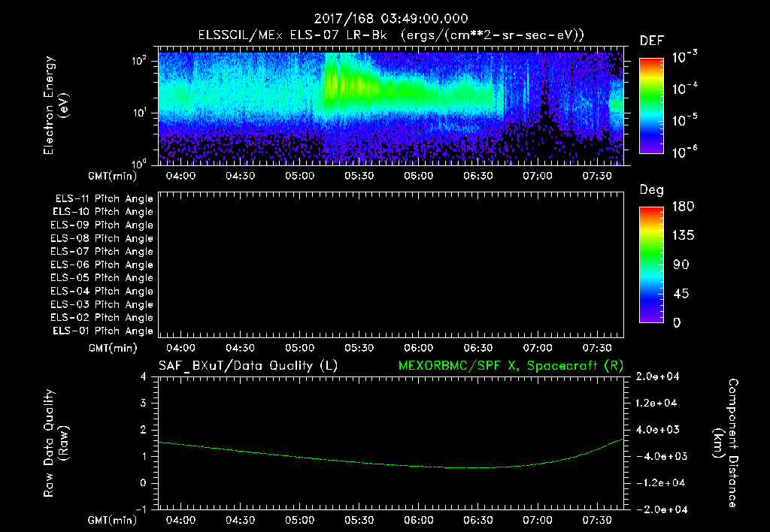Click the 10⁰ electron energy tick label
The width and height of the screenshot is (770, 532).
click(139, 164)
